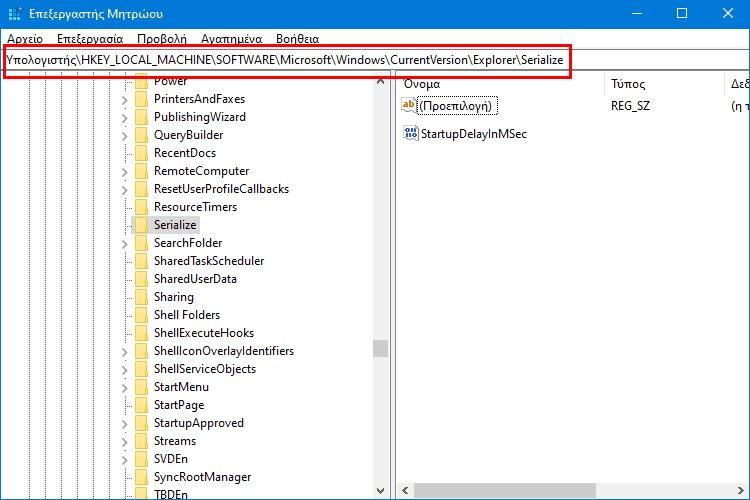Click the tree pane scroll up arrow
This screenshot has height=500, width=750.
[380, 81]
